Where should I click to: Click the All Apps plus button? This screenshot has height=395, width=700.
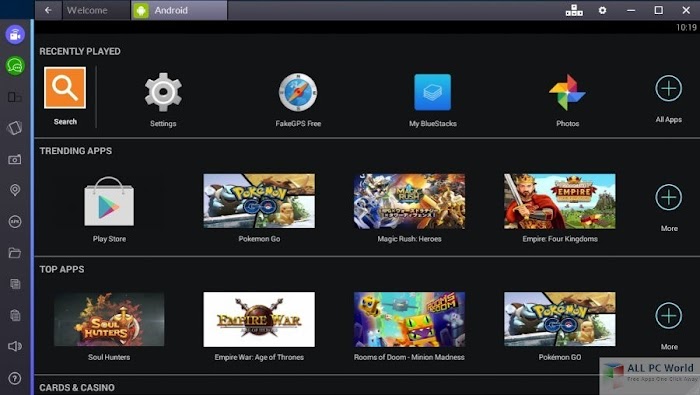click(668, 88)
